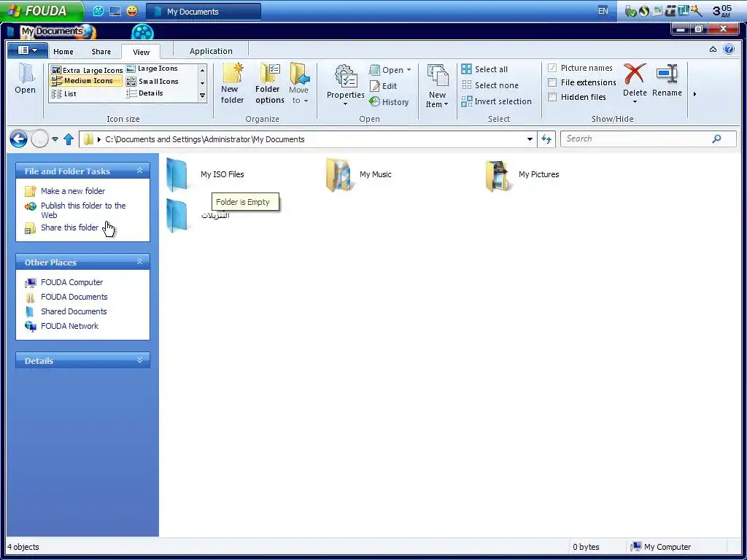Go to Shared Documents
The width and height of the screenshot is (747, 560).
(74, 311)
